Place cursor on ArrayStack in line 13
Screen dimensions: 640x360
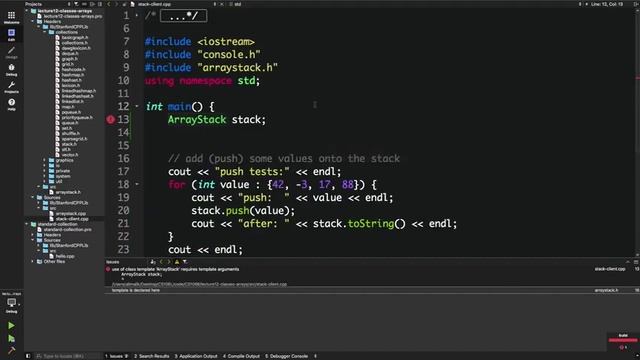pyautogui.click(x=197, y=120)
